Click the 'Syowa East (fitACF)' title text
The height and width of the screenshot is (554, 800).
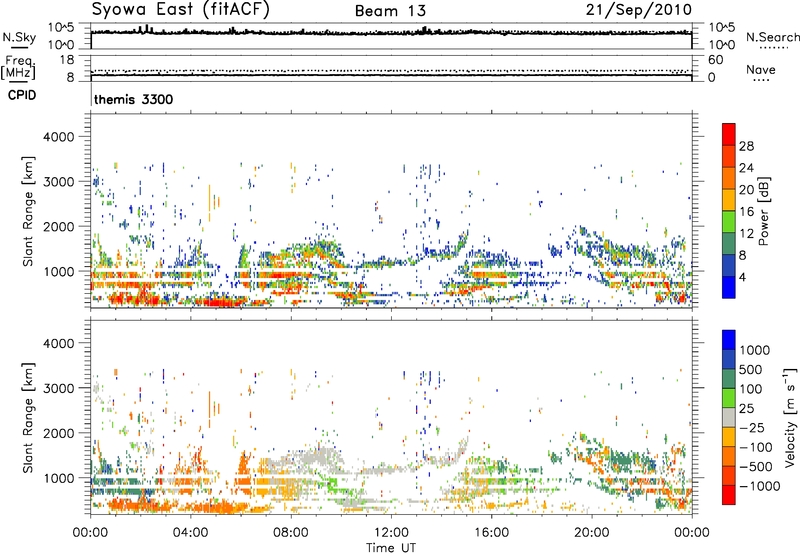coord(181,10)
